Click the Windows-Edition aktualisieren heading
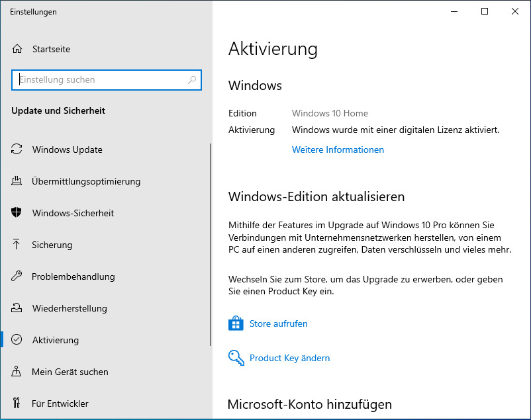This screenshot has width=531, height=420. [316, 196]
